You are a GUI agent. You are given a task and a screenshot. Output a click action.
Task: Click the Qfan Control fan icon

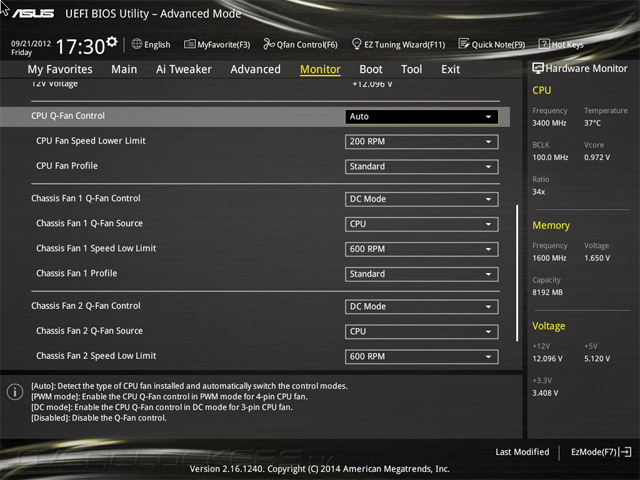click(269, 44)
